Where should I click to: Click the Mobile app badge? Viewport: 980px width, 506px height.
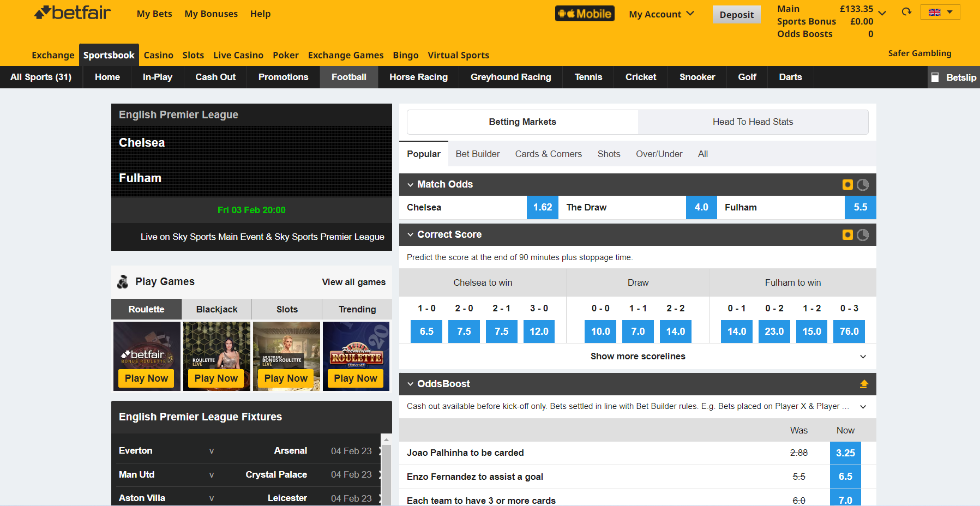[x=585, y=14]
